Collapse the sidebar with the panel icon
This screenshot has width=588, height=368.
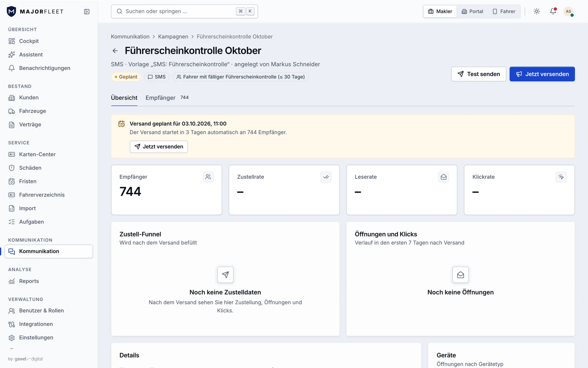(x=87, y=12)
